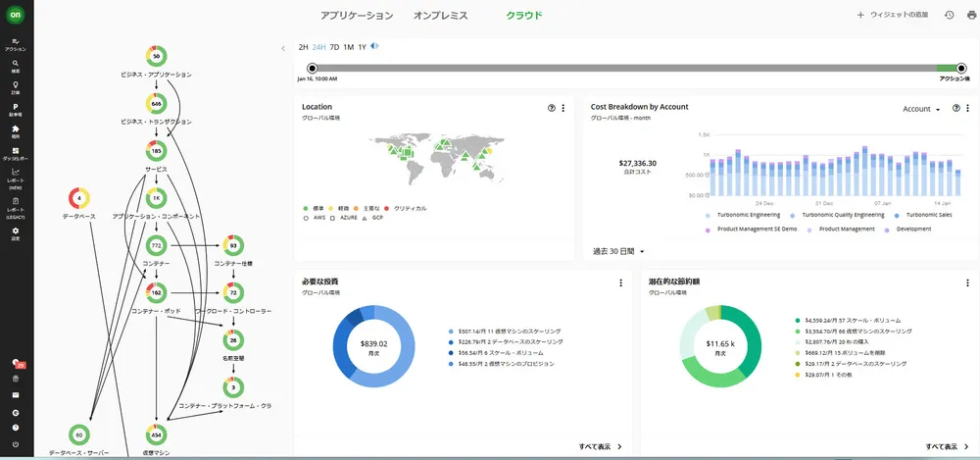Open the 過去 30 日間 period dropdown
980x460 pixels.
pos(619,251)
